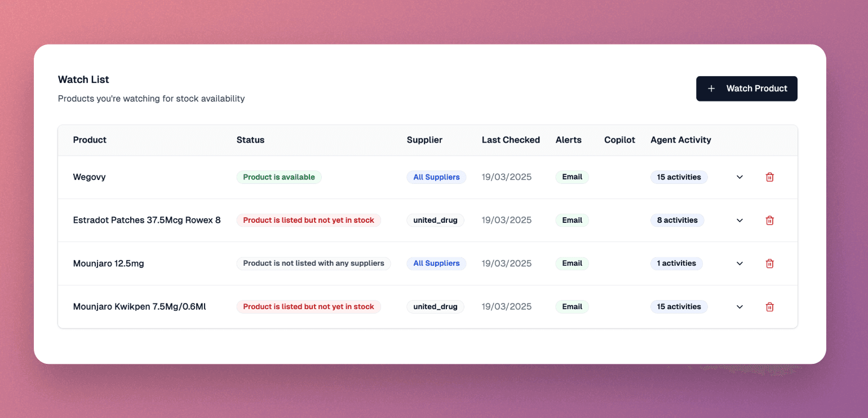Select Mounjaro Kwikpen 7.5Mg/0.6Ml product name
Image resolution: width=868 pixels, height=418 pixels.
(x=139, y=307)
